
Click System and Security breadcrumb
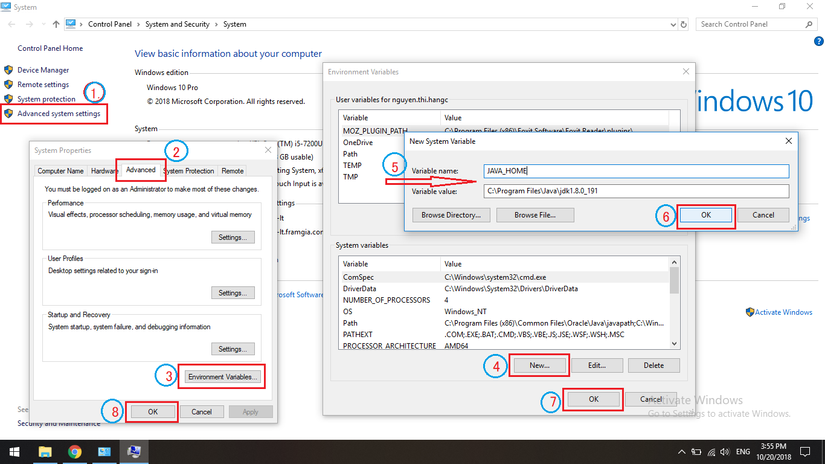[177, 24]
